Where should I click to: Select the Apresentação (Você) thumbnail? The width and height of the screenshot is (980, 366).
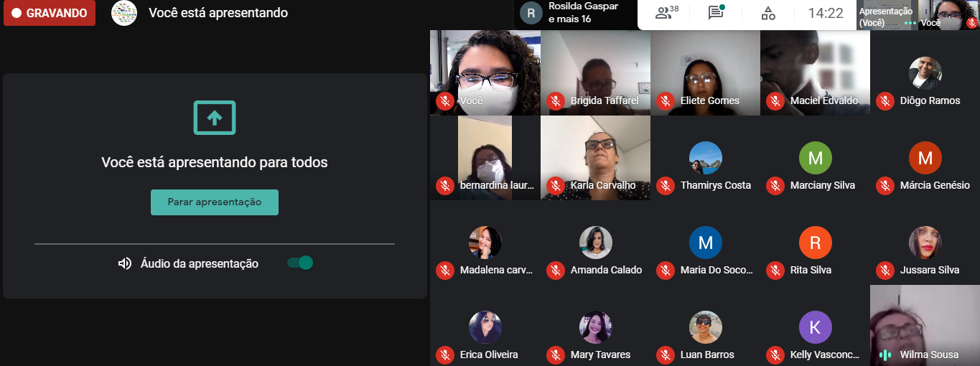coord(888,15)
